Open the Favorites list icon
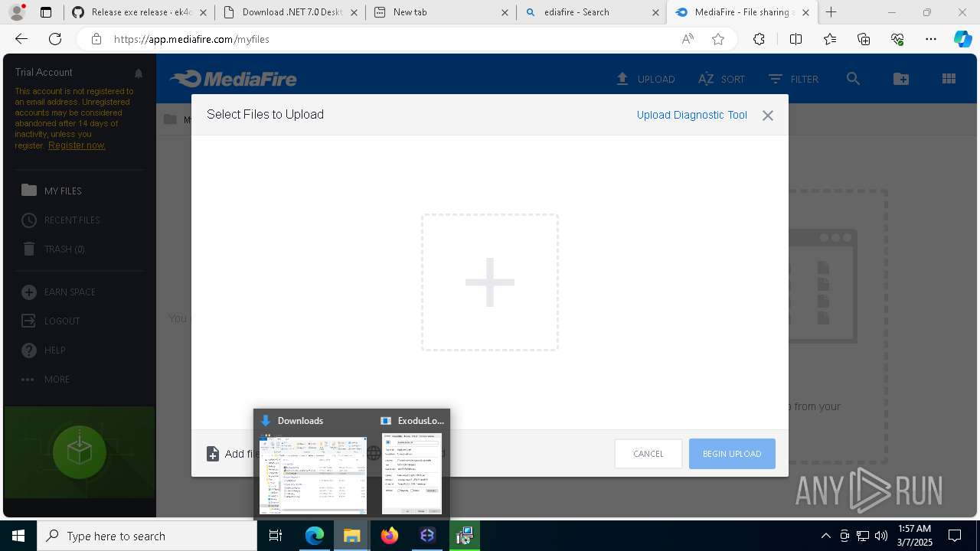This screenshot has height=551, width=980. tap(830, 39)
